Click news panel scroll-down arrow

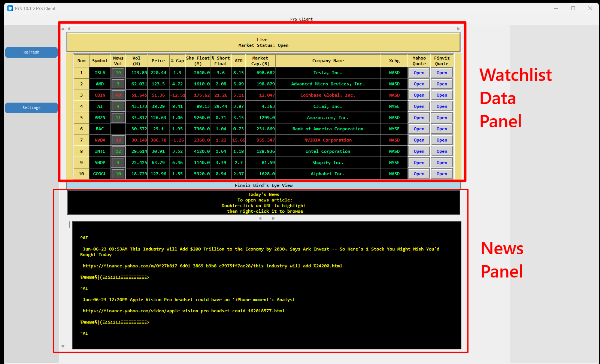coord(63,346)
